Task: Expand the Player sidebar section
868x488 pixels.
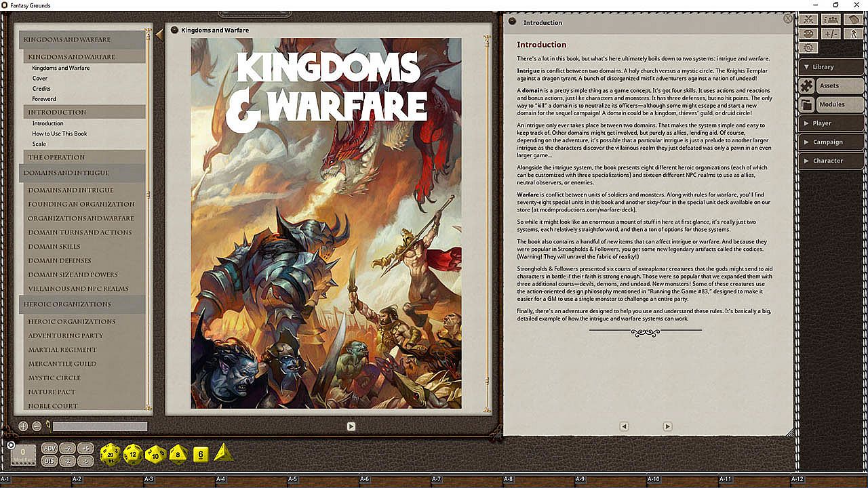Action: click(x=831, y=123)
